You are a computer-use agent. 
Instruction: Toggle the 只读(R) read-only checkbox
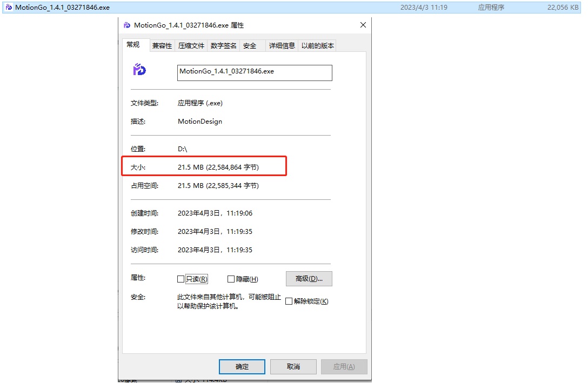point(181,279)
